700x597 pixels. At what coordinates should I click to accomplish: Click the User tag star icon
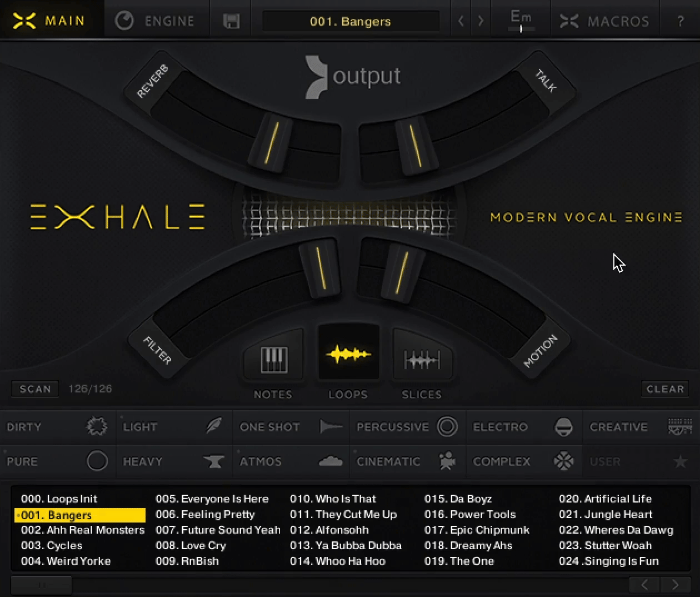point(680,461)
